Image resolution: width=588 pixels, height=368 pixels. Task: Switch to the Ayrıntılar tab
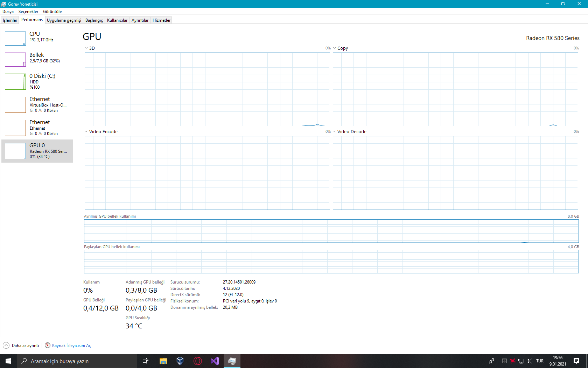pos(140,20)
